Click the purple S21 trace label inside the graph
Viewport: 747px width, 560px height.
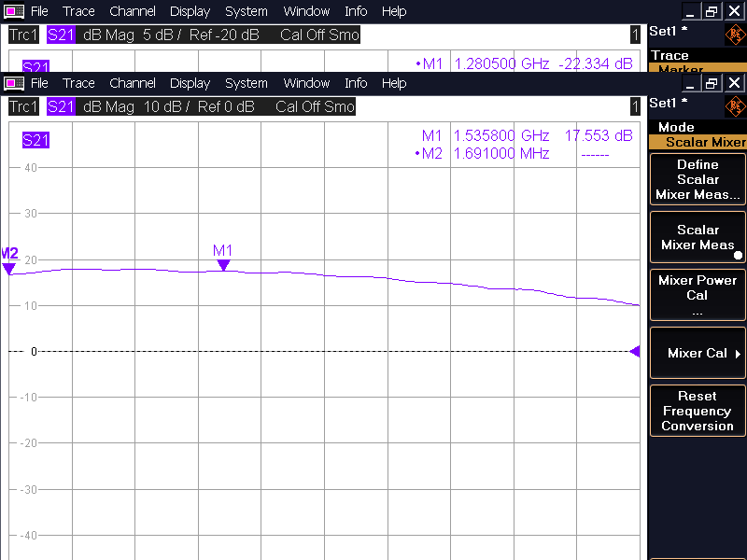[x=35, y=141]
